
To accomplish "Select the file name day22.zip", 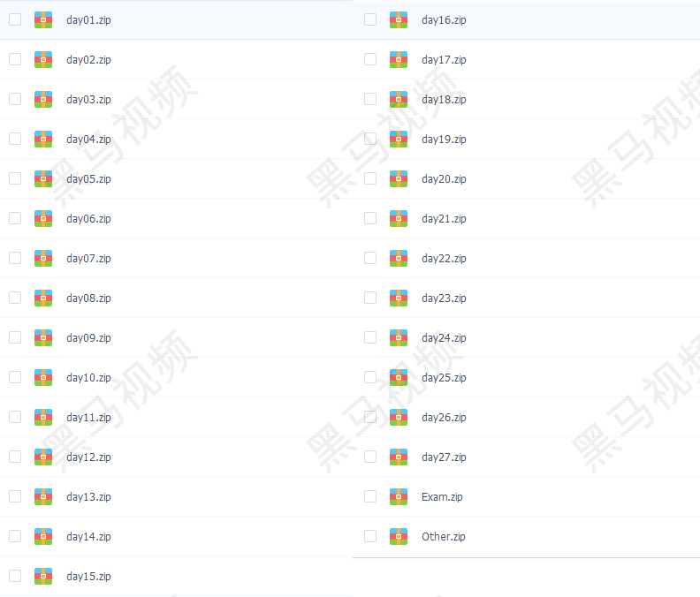I will pos(444,259).
